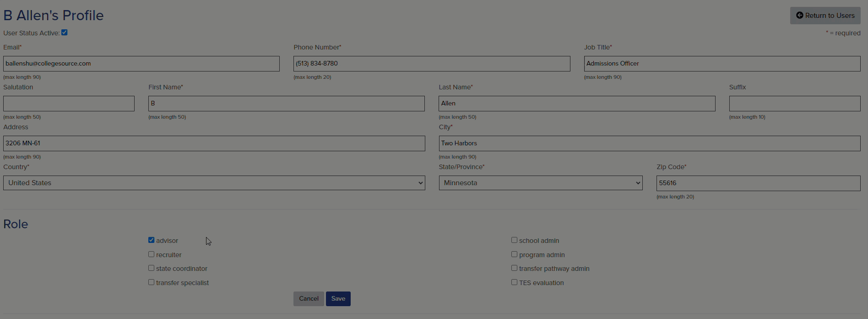Click the First Name field
The height and width of the screenshot is (319, 868).
[x=287, y=104]
